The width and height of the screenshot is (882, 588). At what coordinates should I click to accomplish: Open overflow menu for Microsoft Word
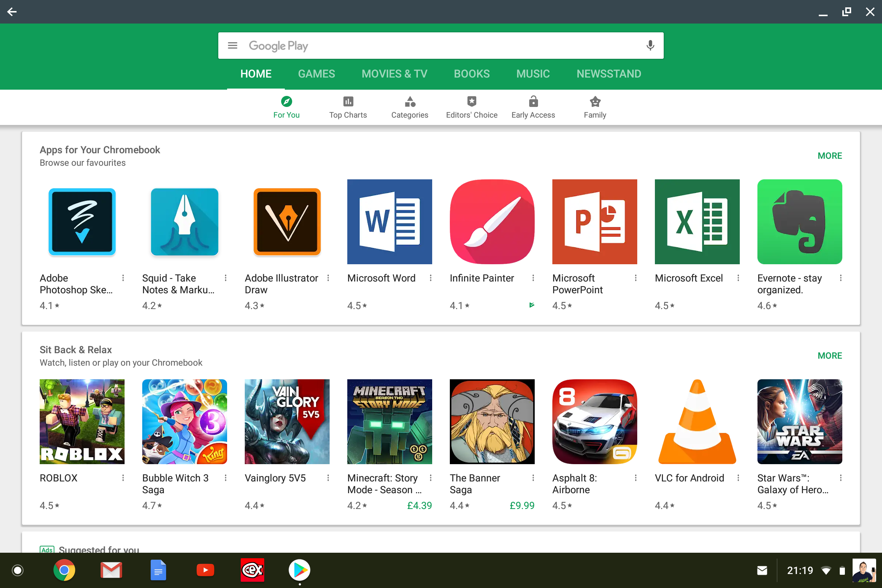[x=430, y=278]
